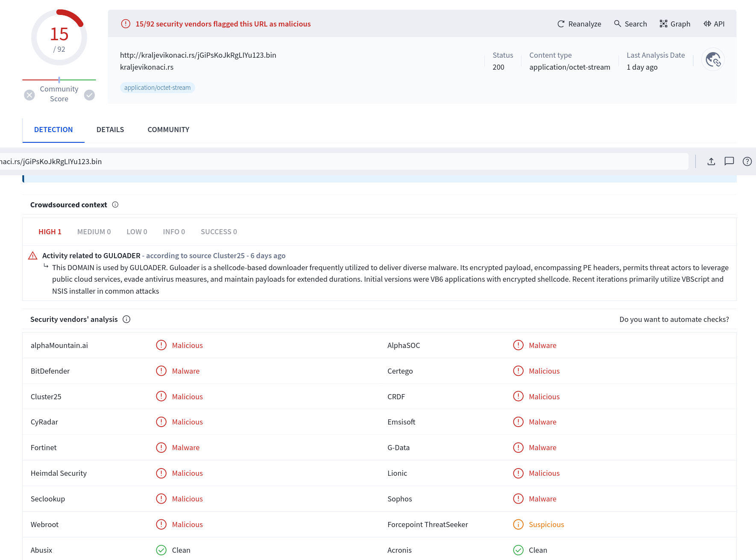Click alphaMountain.ai malicious alert icon

click(161, 345)
